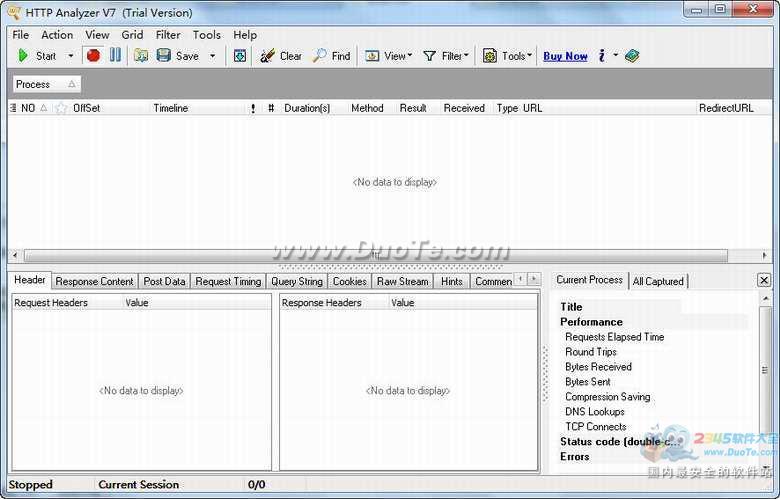
Task: Click the Open file icon before Save
Action: pos(141,56)
